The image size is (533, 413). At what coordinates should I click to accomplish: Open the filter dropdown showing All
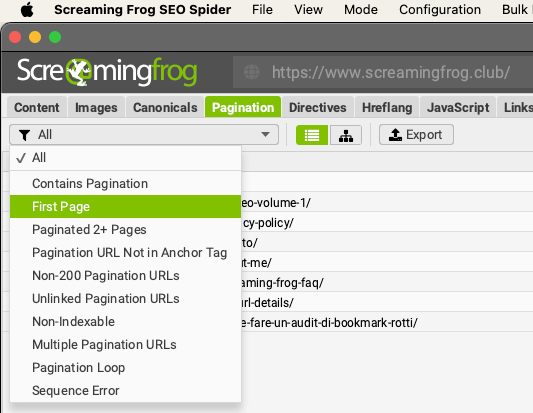point(144,135)
